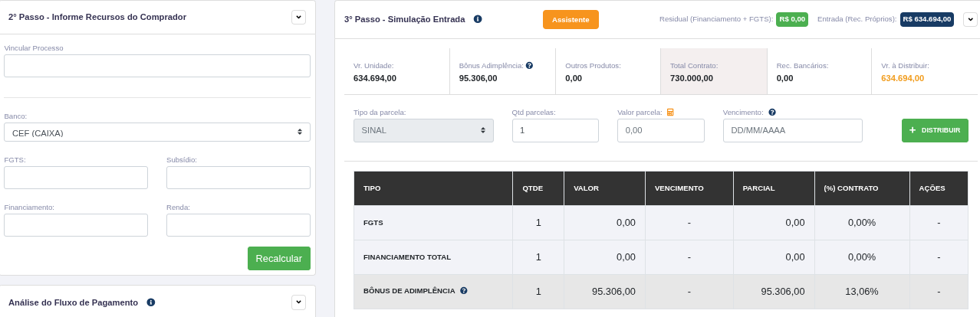This screenshot has height=317, width=980.
Task: Select the Subsídio input field
Action: (x=238, y=178)
